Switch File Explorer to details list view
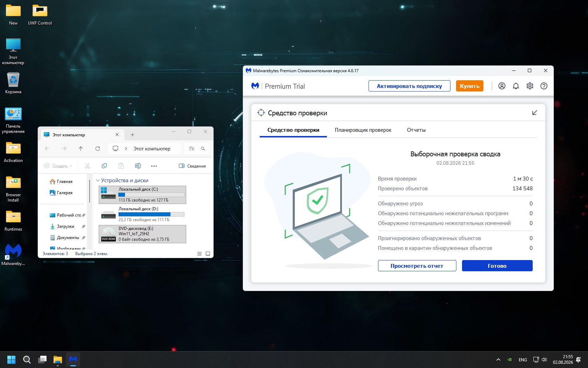 [199, 254]
